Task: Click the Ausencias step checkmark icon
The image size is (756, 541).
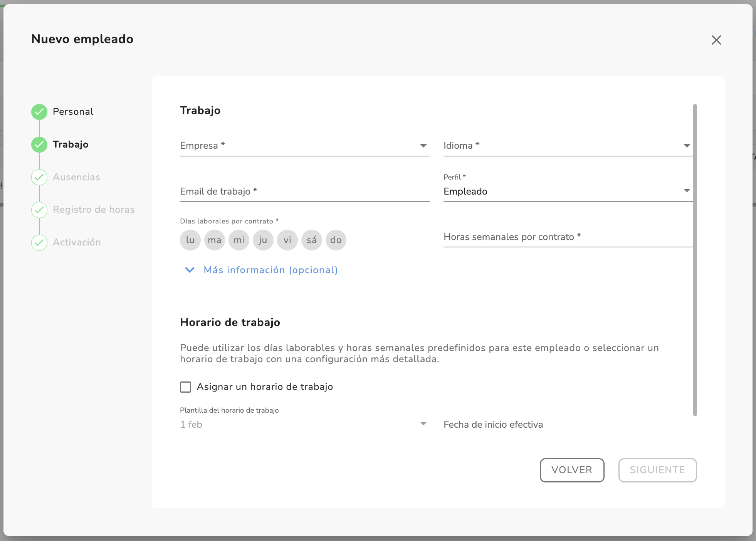Action: pos(39,177)
